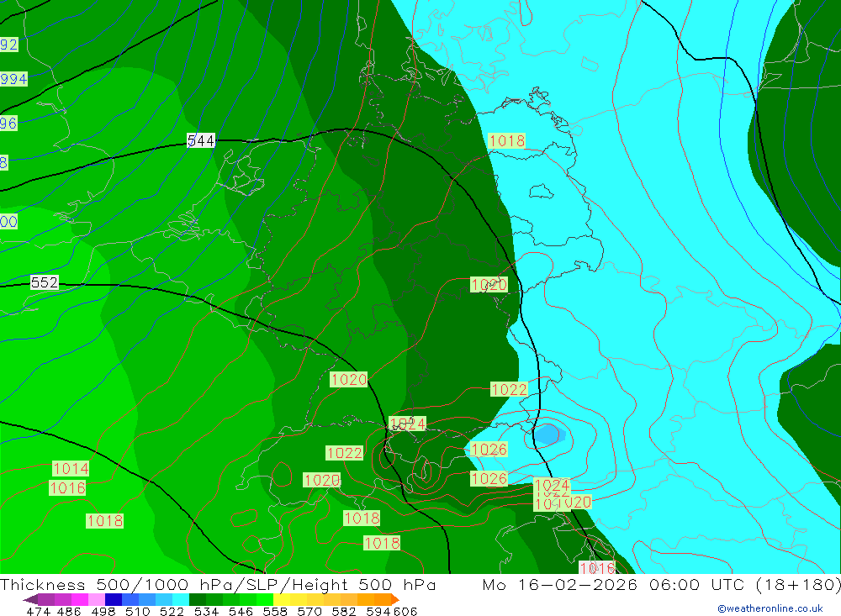This screenshot has height=616, width=841.
Task: Click the purple arrow at the legend's low end
Action: (x=30, y=599)
